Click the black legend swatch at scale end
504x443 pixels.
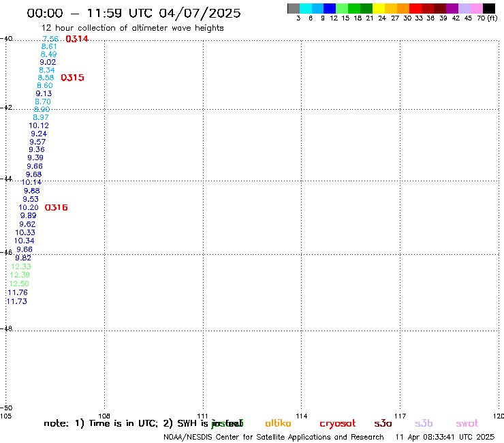click(489, 8)
